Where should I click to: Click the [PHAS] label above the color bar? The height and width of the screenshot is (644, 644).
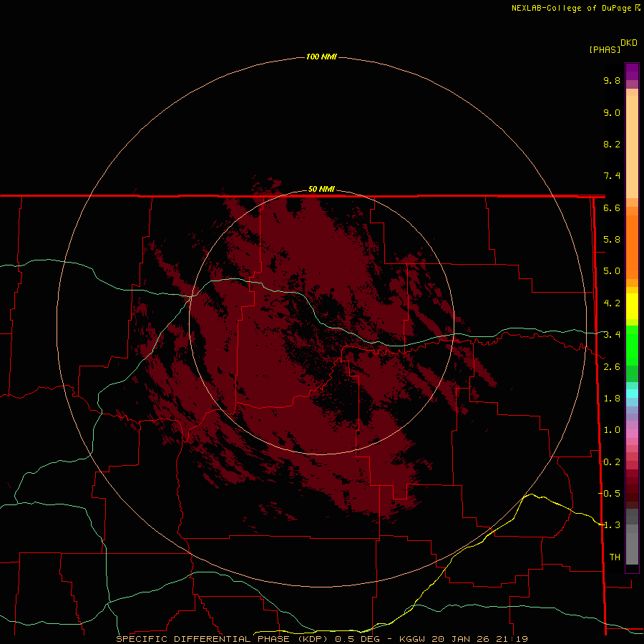pyautogui.click(x=605, y=49)
